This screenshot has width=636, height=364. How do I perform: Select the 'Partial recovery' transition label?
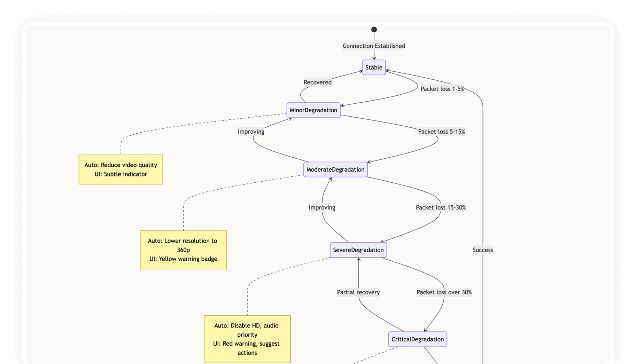[x=358, y=292]
